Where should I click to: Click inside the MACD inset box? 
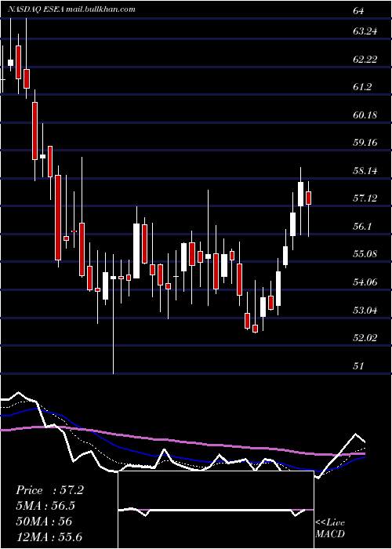[216, 510]
